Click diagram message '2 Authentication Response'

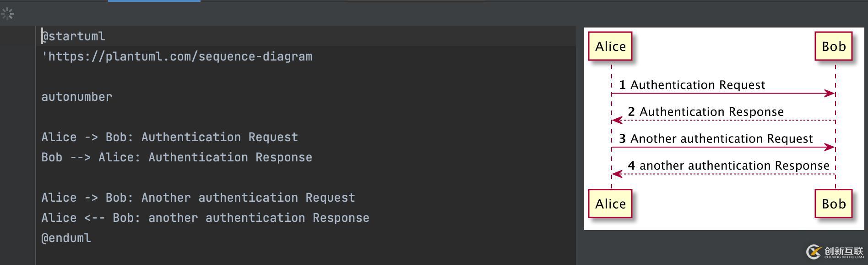pos(705,112)
